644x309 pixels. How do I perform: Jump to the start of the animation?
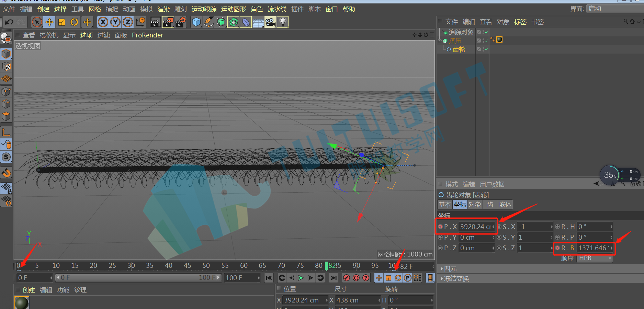point(269,278)
